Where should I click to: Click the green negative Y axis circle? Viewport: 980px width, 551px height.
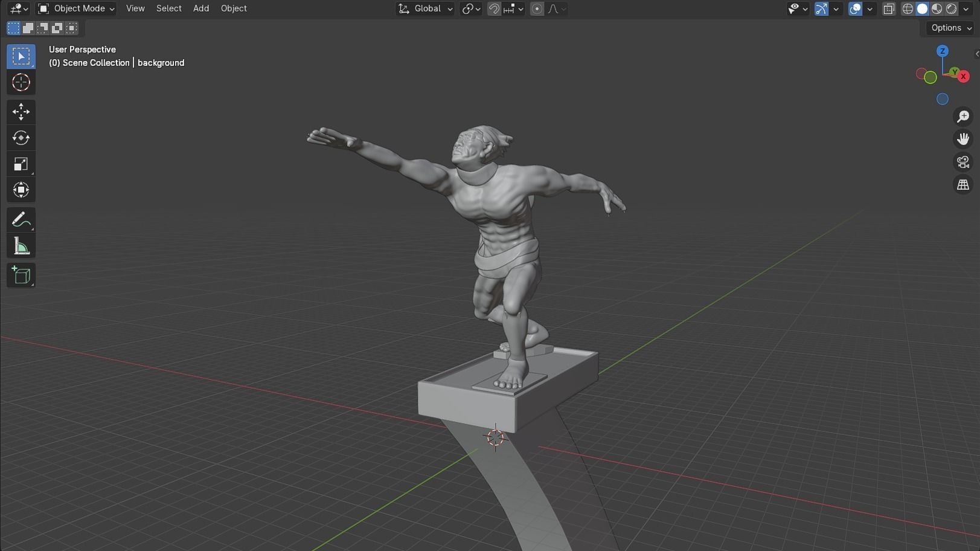click(x=930, y=77)
